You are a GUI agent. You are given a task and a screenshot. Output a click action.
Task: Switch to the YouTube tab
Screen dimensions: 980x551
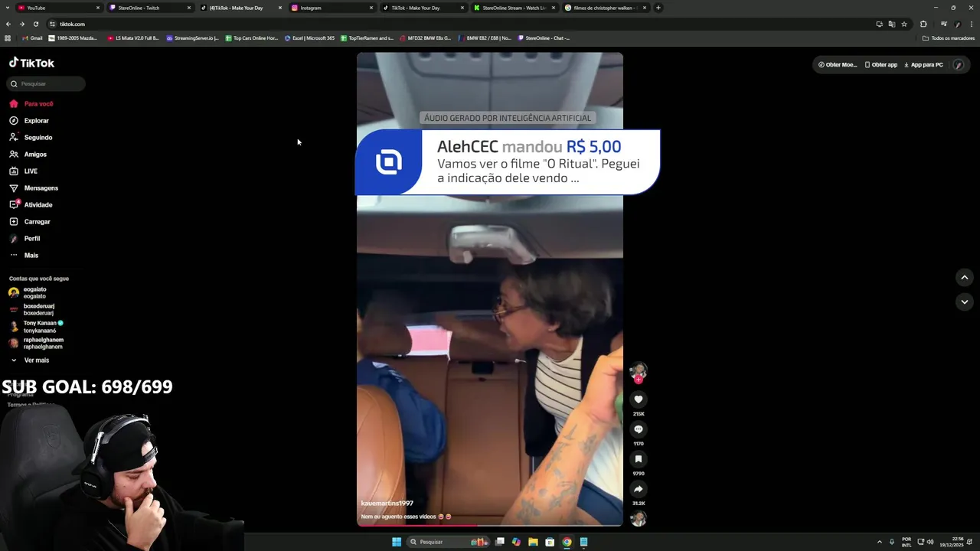pyautogui.click(x=58, y=8)
